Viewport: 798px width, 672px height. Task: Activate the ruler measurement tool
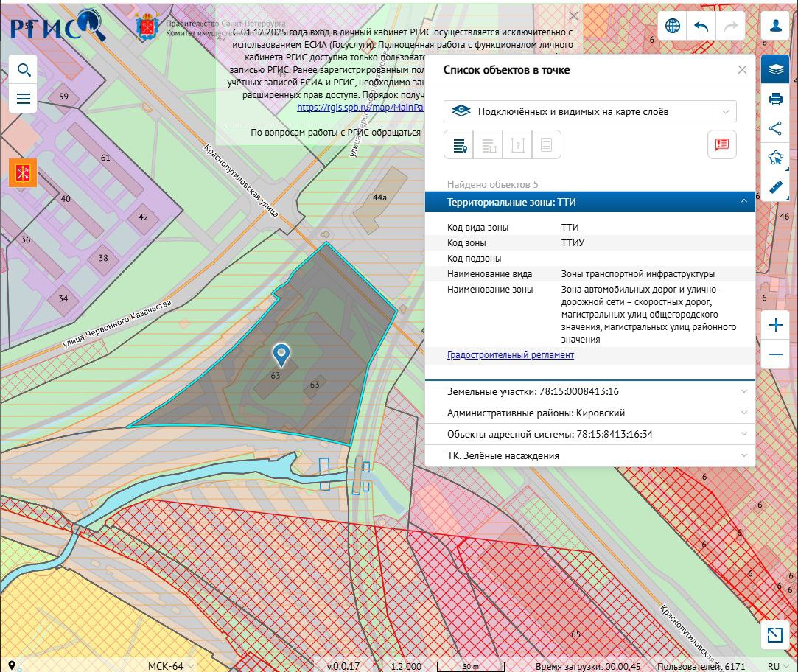[x=775, y=186]
